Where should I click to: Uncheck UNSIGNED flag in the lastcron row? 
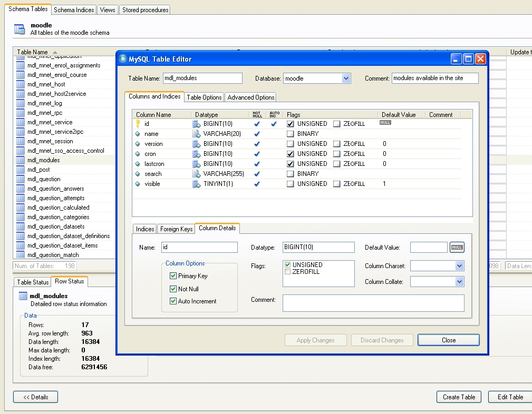pos(290,164)
